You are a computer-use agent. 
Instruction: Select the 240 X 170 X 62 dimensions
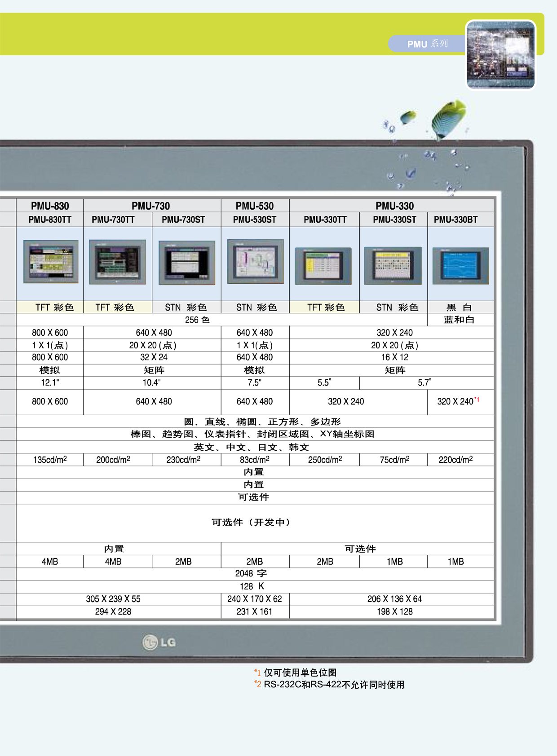(x=255, y=599)
